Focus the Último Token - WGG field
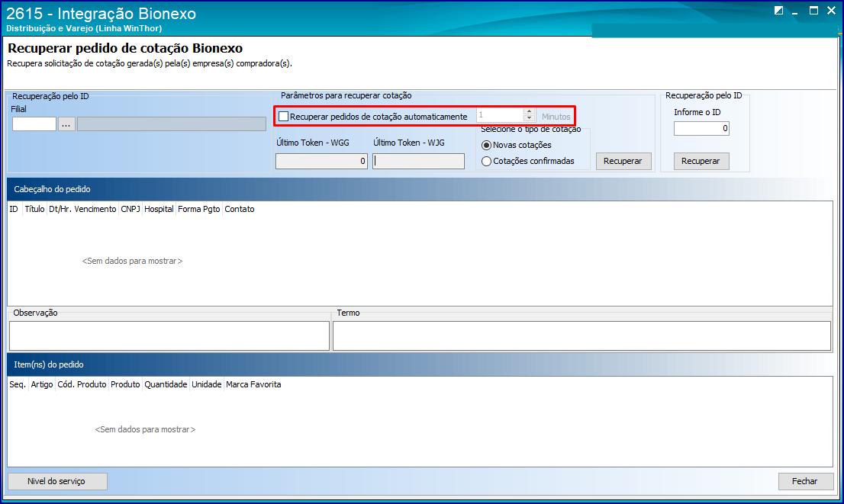 tap(321, 162)
